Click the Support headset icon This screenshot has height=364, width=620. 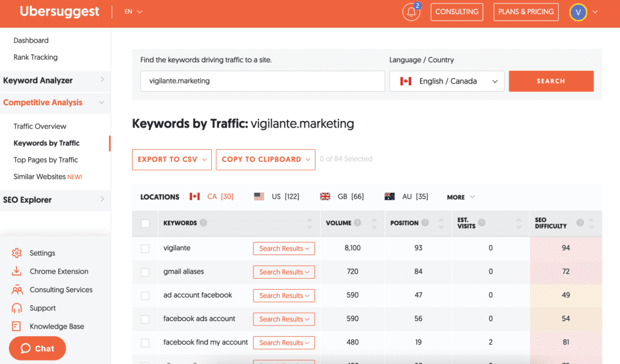click(16, 308)
